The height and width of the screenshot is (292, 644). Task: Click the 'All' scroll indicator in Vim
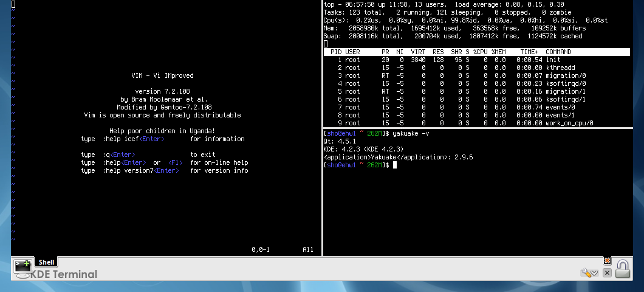308,249
